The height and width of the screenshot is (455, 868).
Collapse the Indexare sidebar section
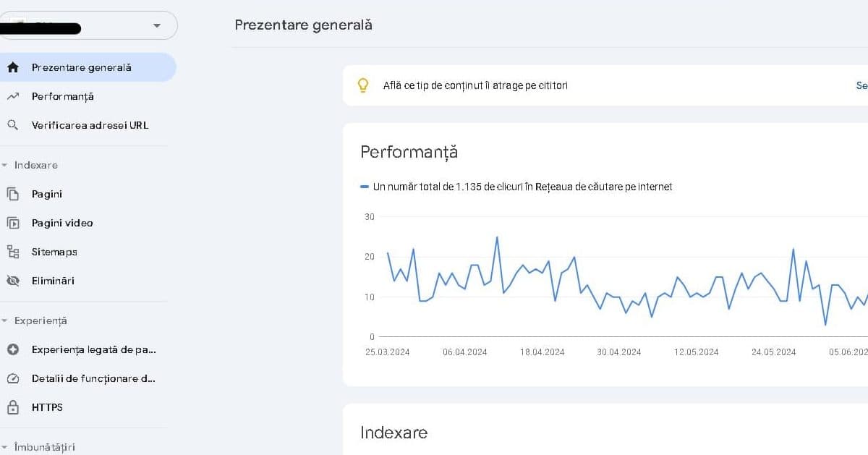coord(5,165)
